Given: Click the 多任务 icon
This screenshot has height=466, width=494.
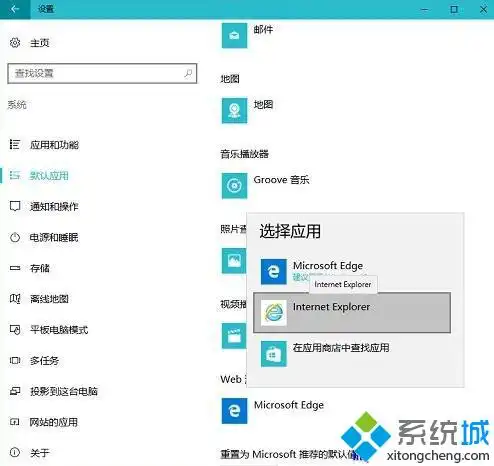Looking at the screenshot, I should (x=15, y=360).
